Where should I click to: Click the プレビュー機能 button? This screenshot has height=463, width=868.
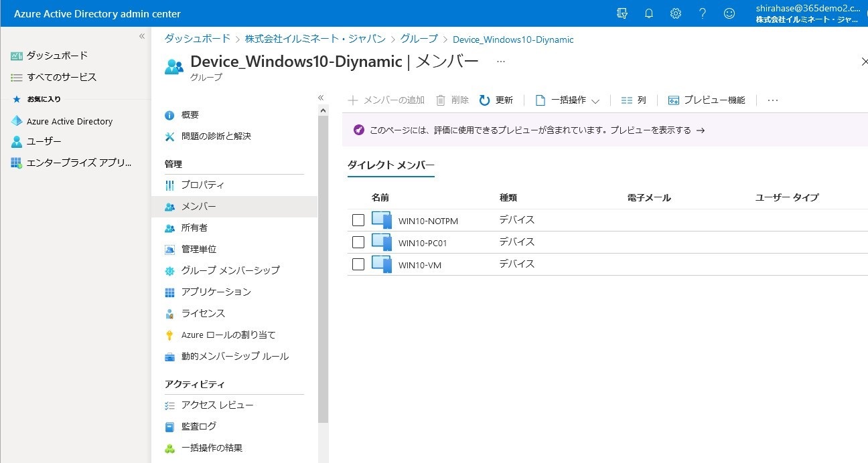(707, 100)
